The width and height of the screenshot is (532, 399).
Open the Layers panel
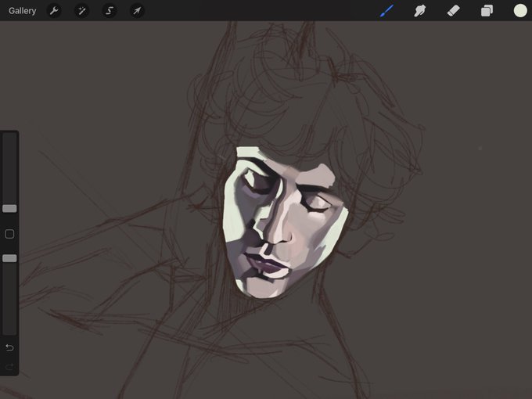487,10
